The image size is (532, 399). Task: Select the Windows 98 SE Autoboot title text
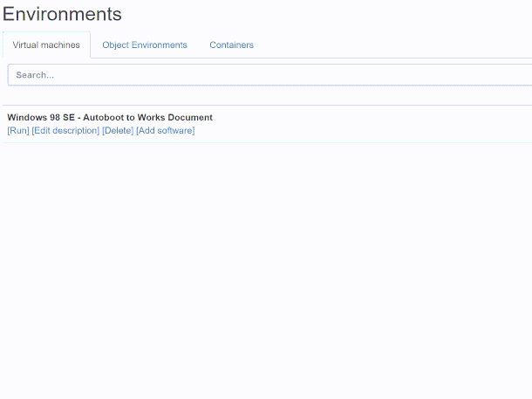click(x=110, y=118)
